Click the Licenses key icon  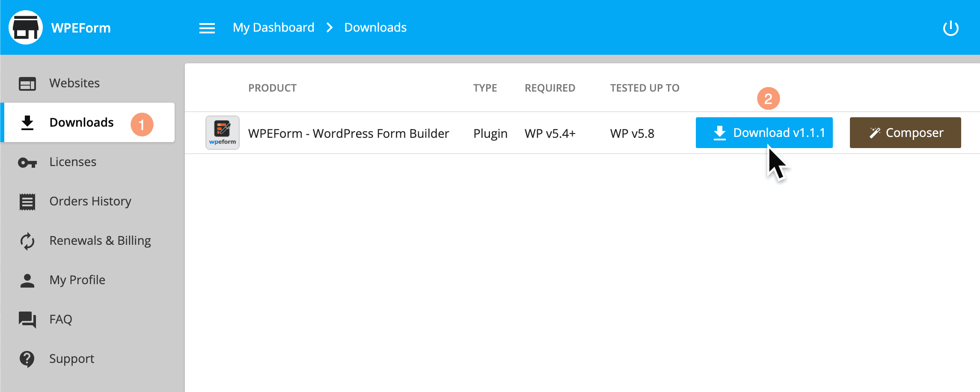[x=27, y=163]
